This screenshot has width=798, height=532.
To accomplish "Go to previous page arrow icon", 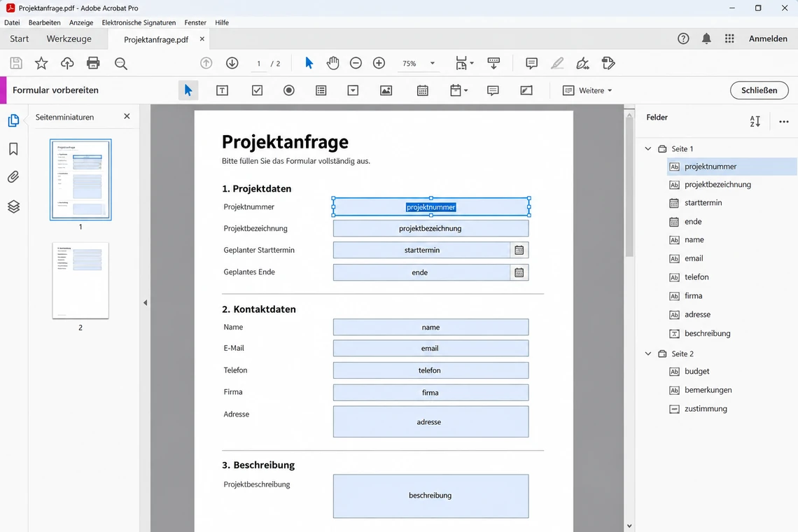I will pos(206,63).
